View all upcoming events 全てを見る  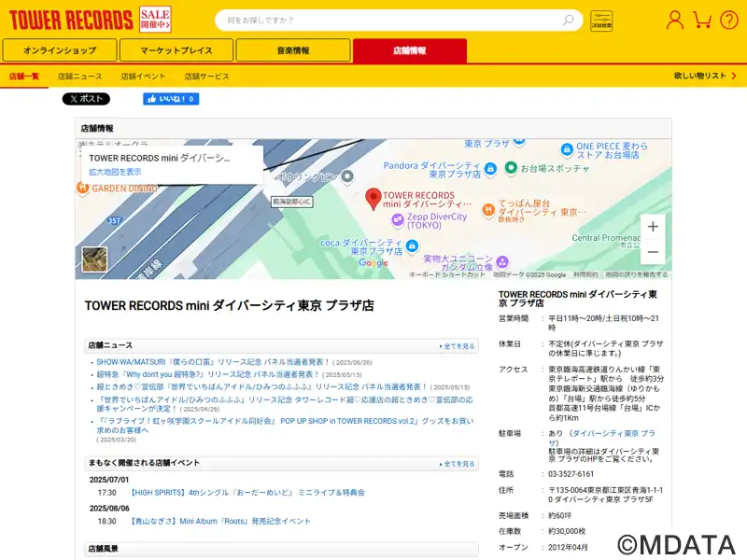[x=458, y=463]
